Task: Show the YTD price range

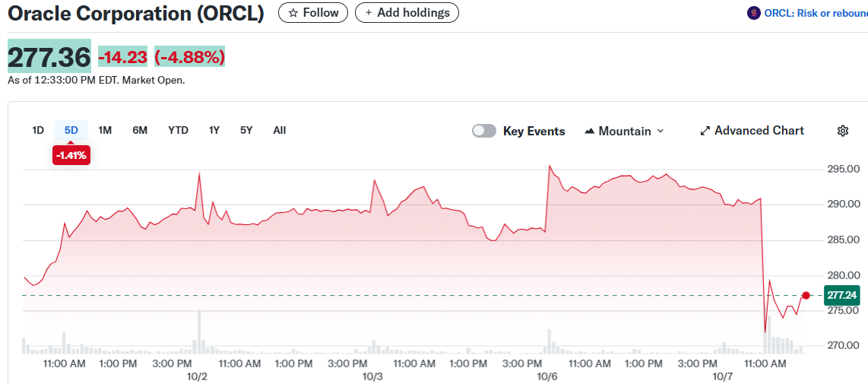Action: click(178, 130)
